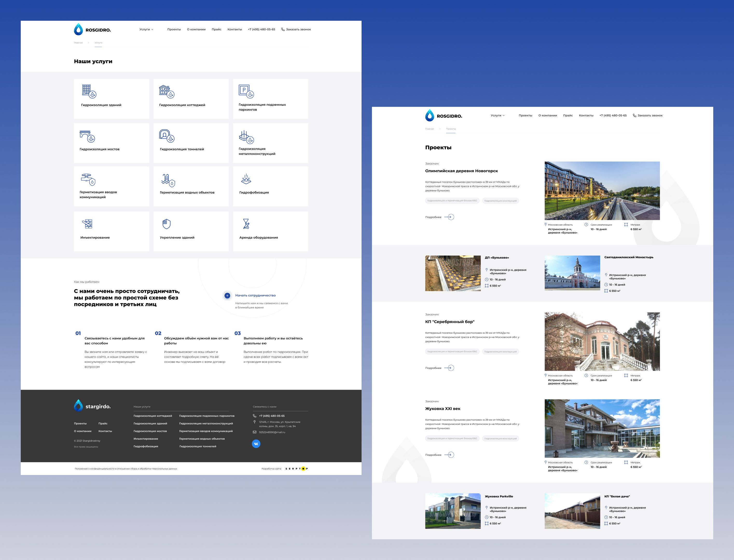Expand the Услуги dropdown in the Проекты page header
The width and height of the screenshot is (734, 560).
(497, 115)
